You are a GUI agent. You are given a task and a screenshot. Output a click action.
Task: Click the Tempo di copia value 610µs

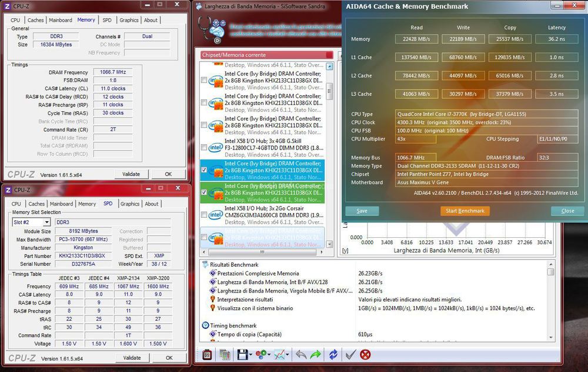(x=365, y=334)
